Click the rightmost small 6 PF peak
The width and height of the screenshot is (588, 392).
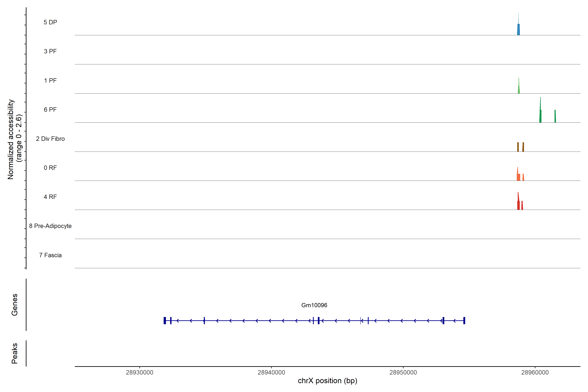pos(555,116)
